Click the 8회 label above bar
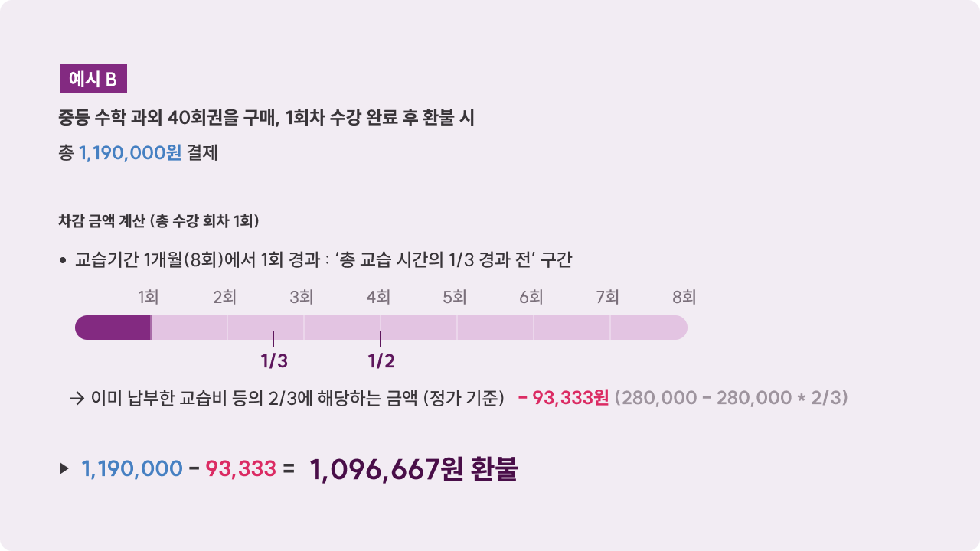 click(684, 297)
